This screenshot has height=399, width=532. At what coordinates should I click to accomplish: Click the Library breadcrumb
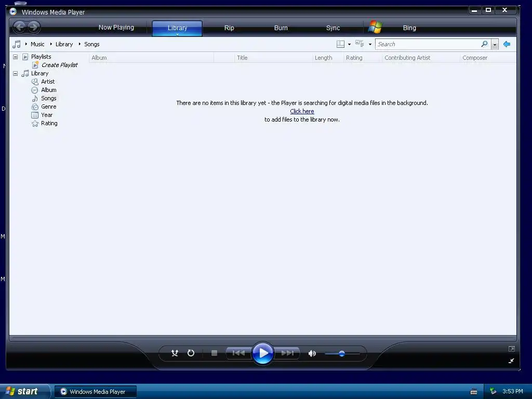coord(64,44)
